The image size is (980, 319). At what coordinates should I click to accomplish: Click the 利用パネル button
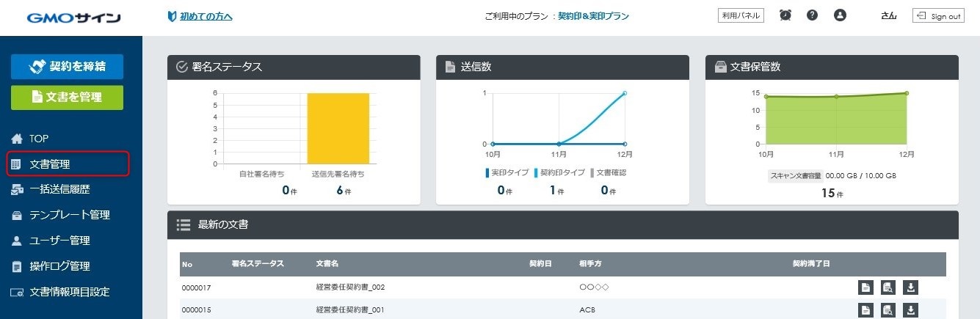click(741, 15)
